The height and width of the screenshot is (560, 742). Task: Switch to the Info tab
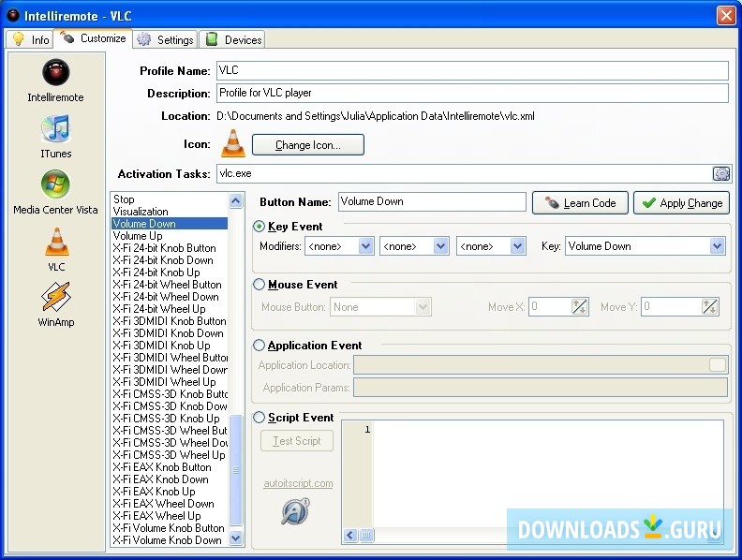pyautogui.click(x=30, y=39)
